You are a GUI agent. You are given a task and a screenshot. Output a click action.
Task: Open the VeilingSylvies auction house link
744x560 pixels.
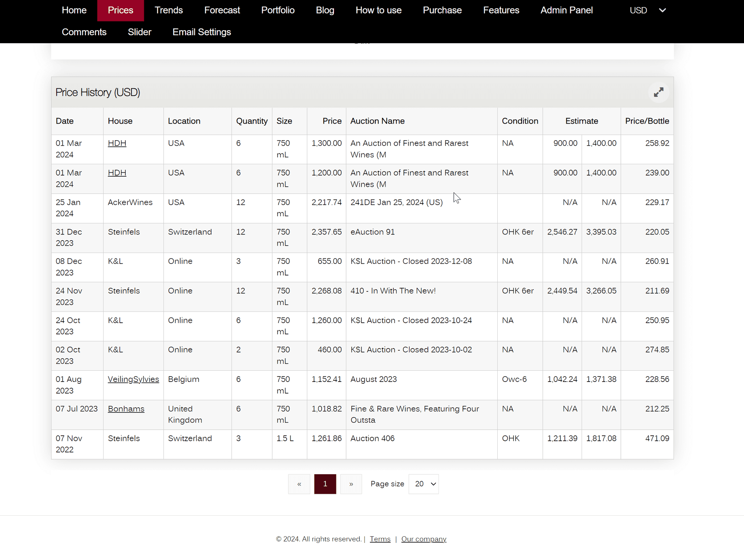point(133,379)
